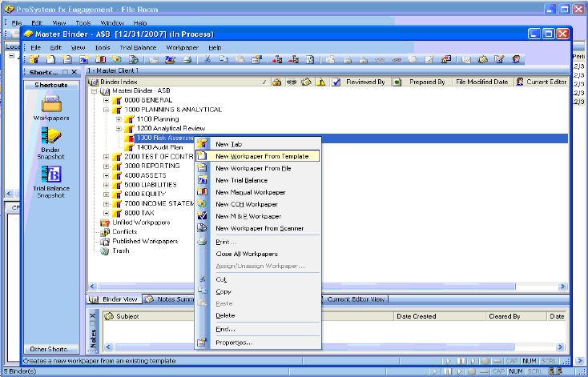Click the checkmark column icon before Reviewed By
Viewport: 588px width, 377px height.
coord(336,82)
